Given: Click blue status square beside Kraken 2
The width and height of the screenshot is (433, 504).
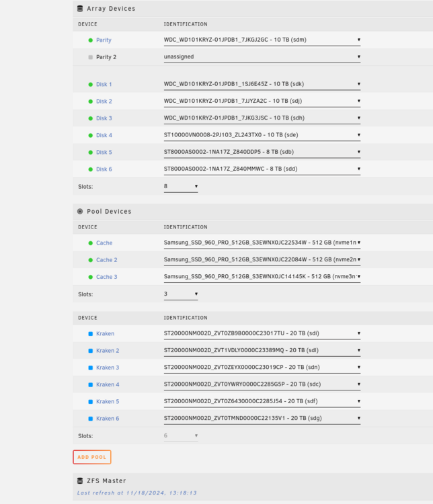Looking at the screenshot, I should point(90,351).
